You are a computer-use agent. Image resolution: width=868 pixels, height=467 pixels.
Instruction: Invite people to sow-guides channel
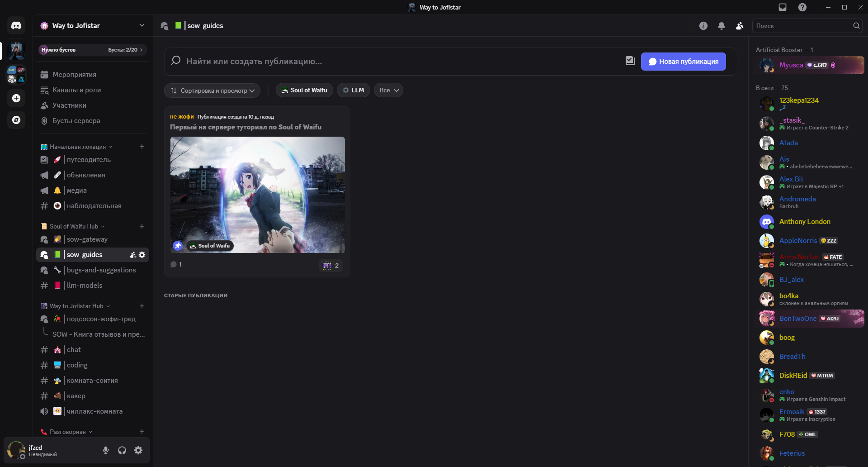click(x=133, y=255)
